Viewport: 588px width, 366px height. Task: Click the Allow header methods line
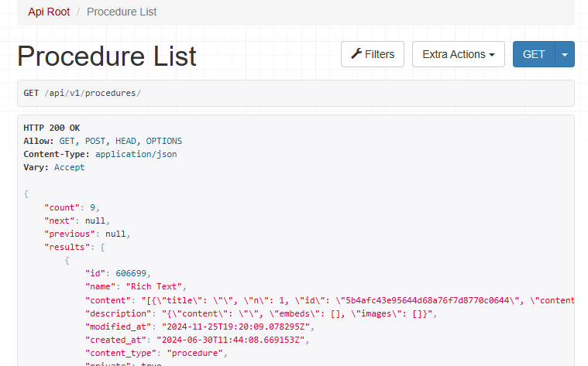click(102, 141)
